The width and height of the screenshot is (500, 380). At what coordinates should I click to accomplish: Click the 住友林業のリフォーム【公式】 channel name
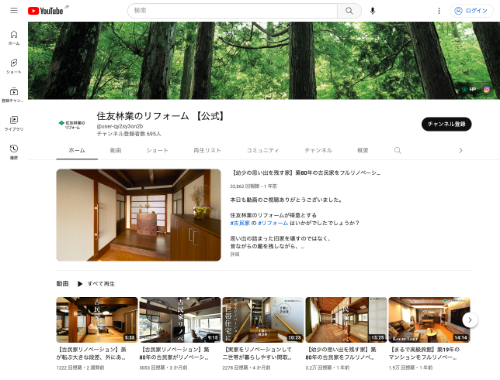[x=160, y=116]
